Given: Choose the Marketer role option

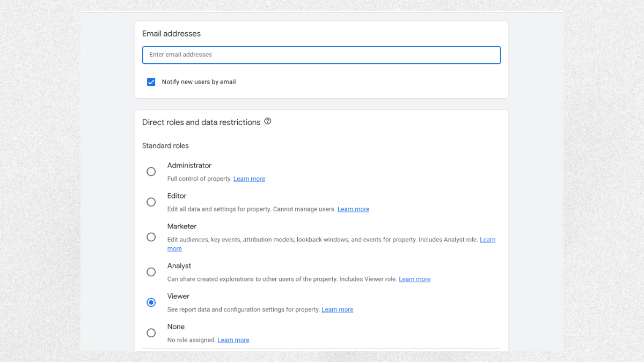Looking at the screenshot, I should [151, 237].
